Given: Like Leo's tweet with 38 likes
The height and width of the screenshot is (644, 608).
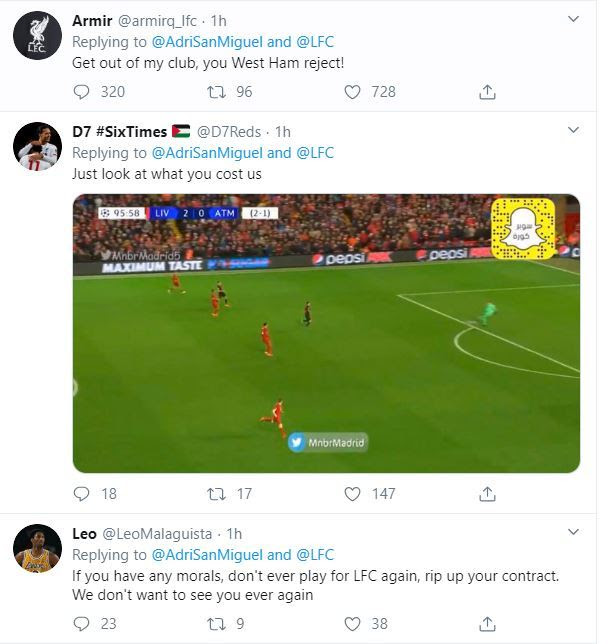Looking at the screenshot, I should click(352, 624).
